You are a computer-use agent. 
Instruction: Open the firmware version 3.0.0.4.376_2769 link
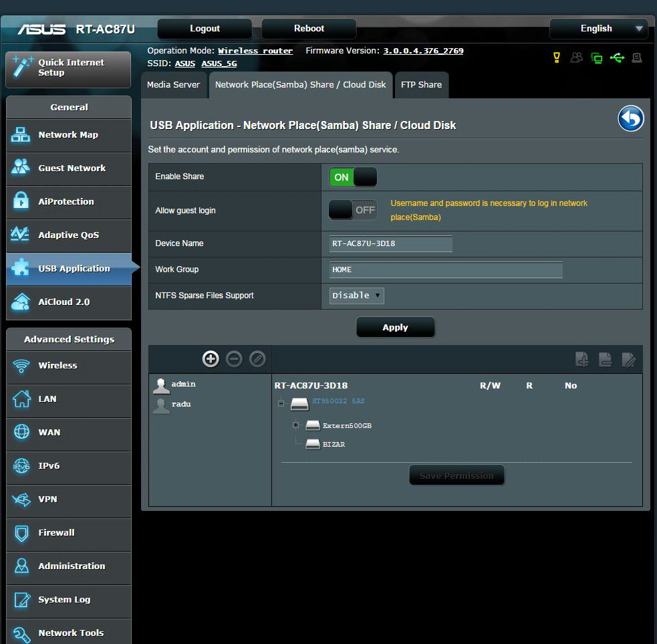[x=423, y=51]
